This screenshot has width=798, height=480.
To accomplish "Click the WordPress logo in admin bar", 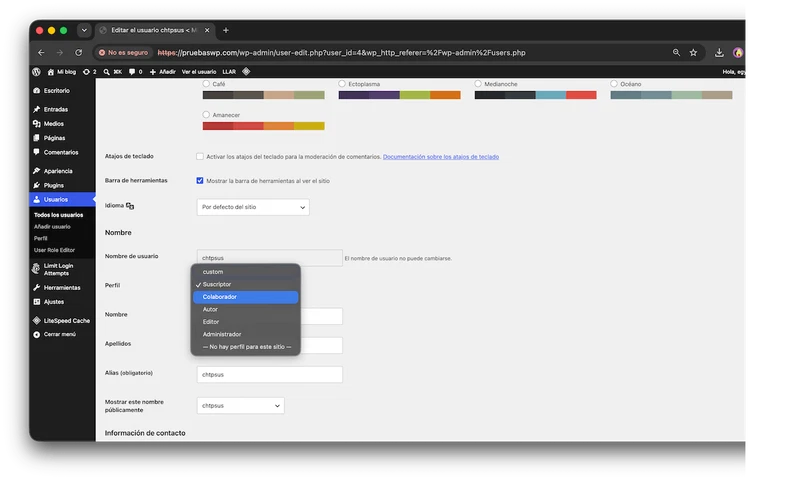I will (36, 72).
